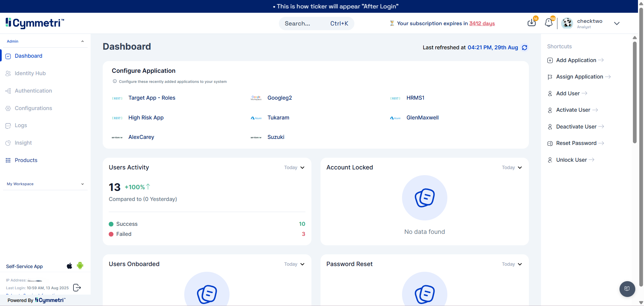644x306 pixels.
Task: Open the notifications bell
Action: coord(549,23)
